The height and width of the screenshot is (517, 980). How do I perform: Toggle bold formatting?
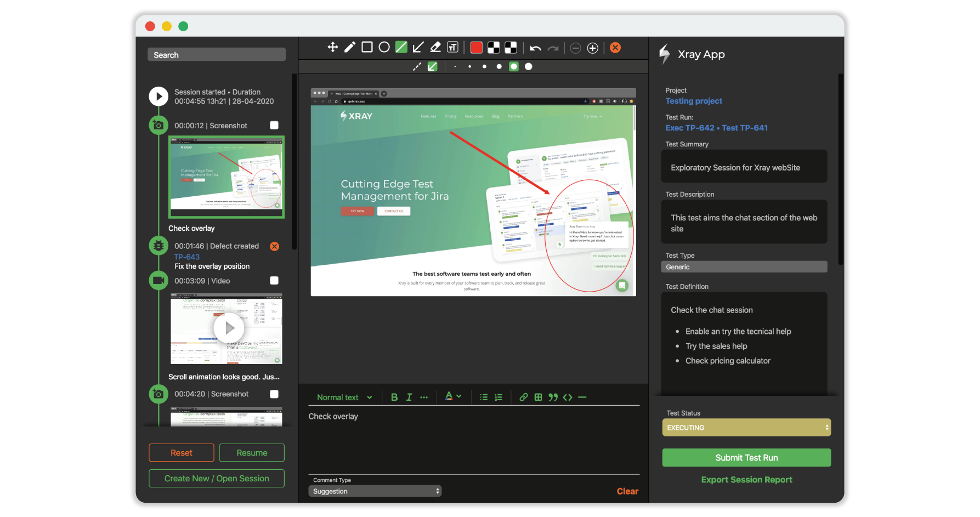(x=394, y=397)
